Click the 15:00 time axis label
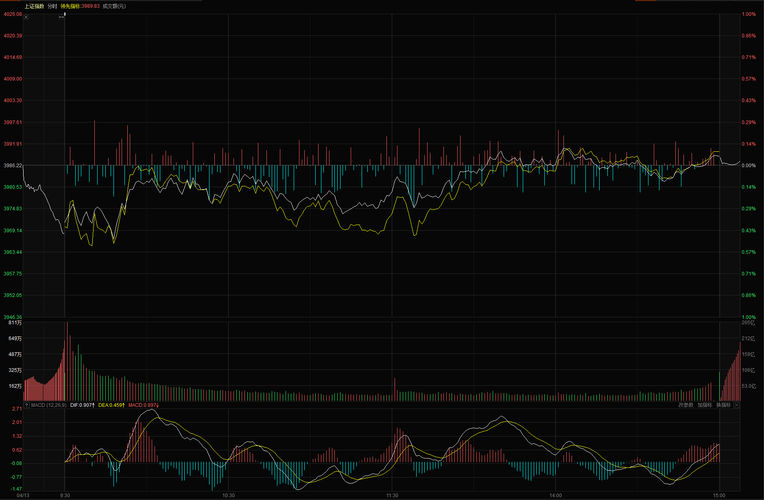Viewport: 764px width, 500px height. pyautogui.click(x=719, y=496)
